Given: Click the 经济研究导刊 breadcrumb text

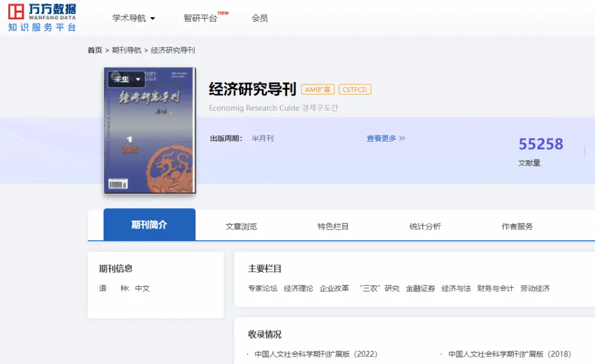Looking at the screenshot, I should [172, 50].
